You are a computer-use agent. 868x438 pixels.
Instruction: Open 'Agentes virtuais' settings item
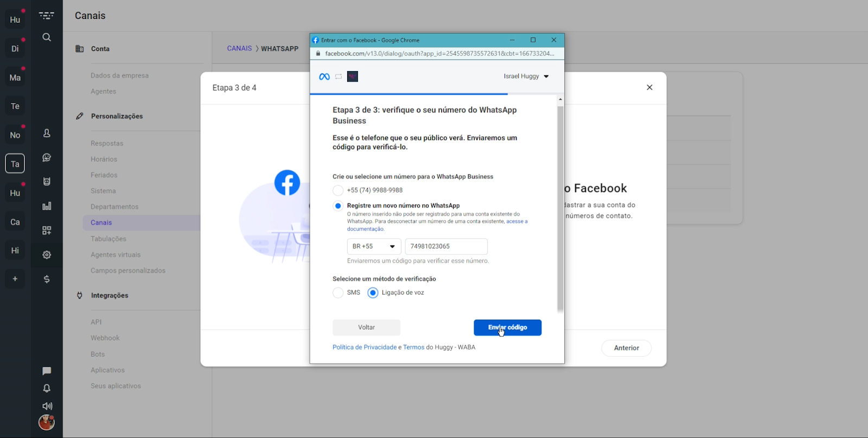pos(116,255)
